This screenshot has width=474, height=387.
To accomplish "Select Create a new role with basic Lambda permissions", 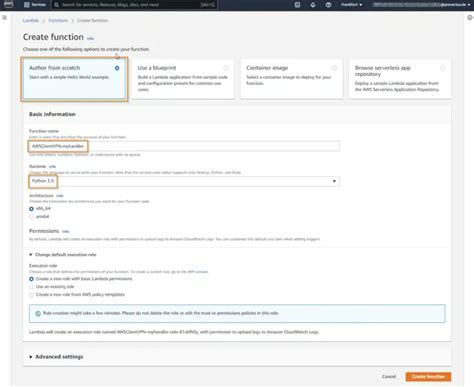I will (x=31, y=279).
